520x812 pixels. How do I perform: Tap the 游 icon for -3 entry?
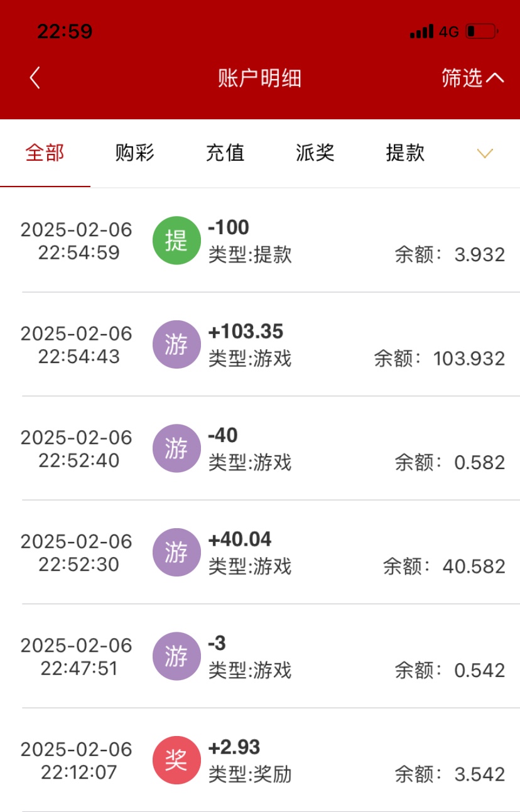coord(176,656)
